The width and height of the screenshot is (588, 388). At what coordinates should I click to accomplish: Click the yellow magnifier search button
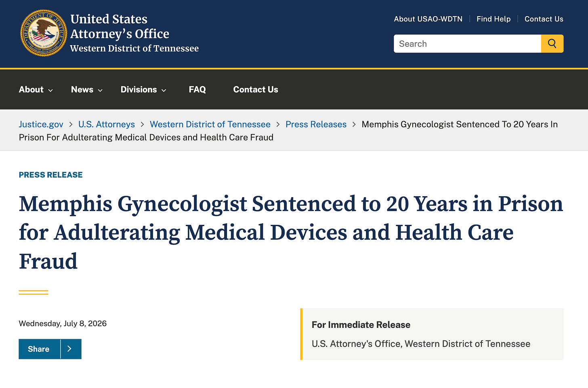pyautogui.click(x=552, y=44)
